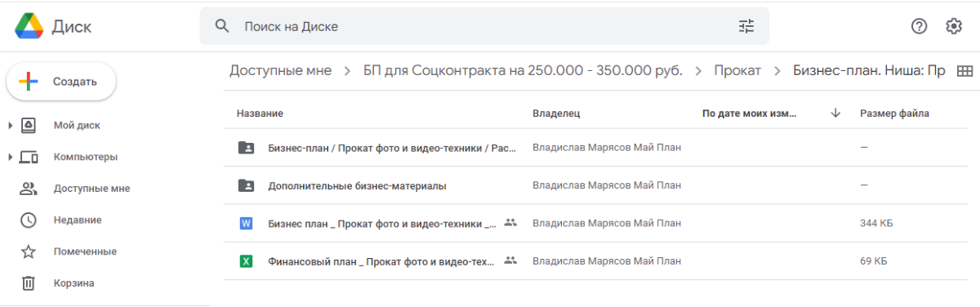Click owner name in Дополнительные бизнес-материалы row
980x307 pixels.
pyautogui.click(x=607, y=185)
